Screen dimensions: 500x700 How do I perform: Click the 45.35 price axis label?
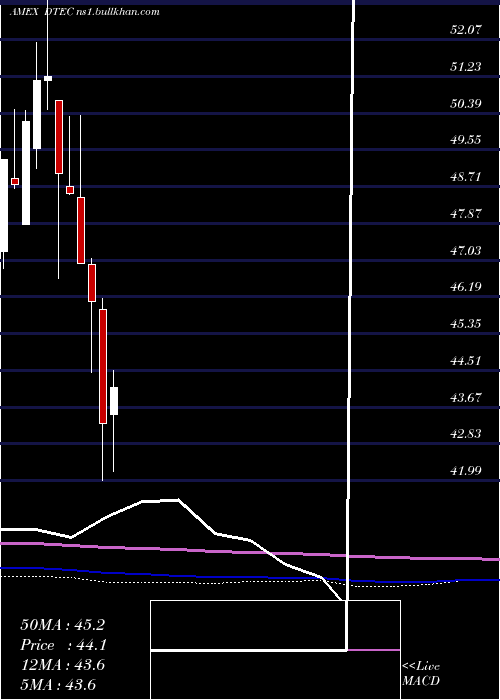click(465, 324)
